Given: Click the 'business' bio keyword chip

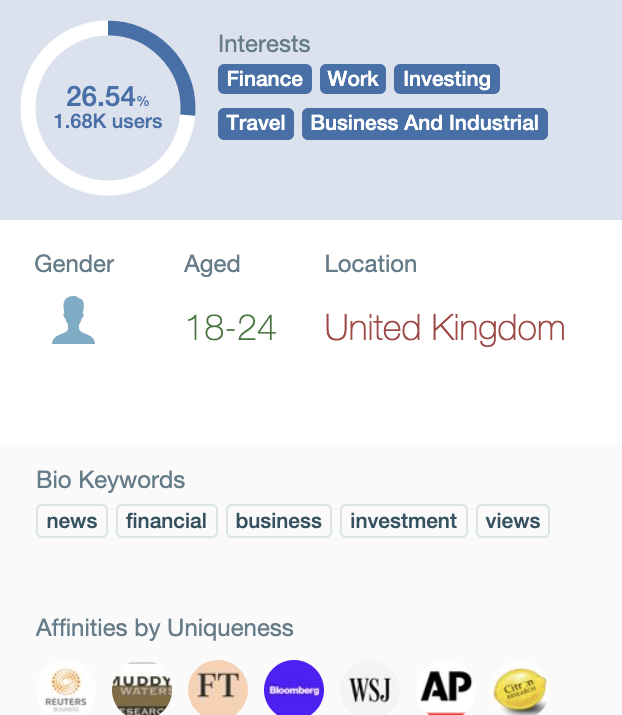Looking at the screenshot, I should click(279, 521).
